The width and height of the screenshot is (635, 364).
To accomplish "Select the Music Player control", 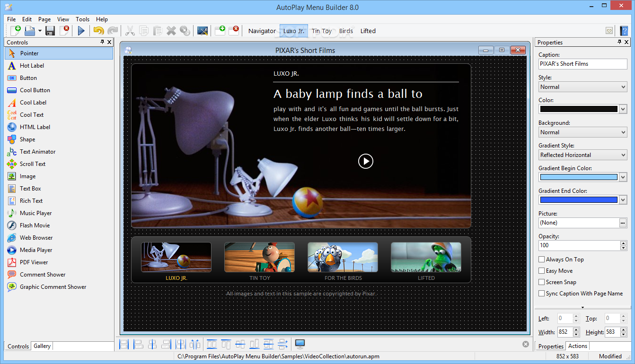I will (59, 213).
